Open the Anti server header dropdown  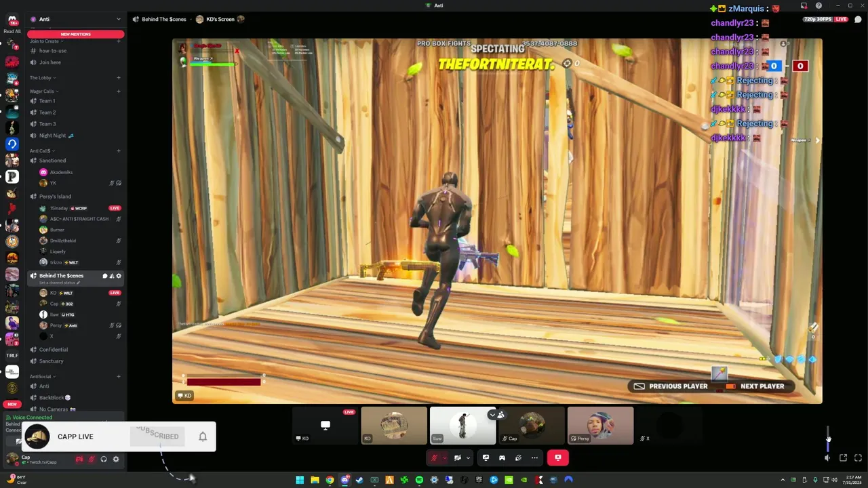click(x=75, y=19)
